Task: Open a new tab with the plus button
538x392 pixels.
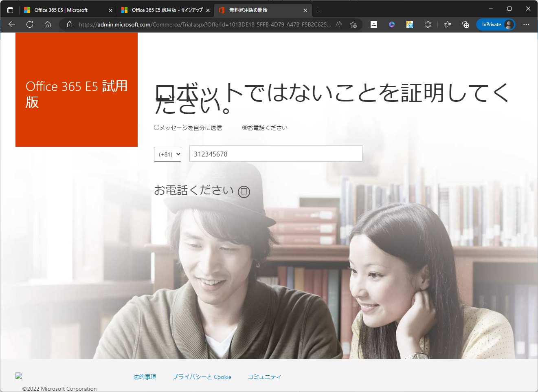Action: click(x=319, y=10)
